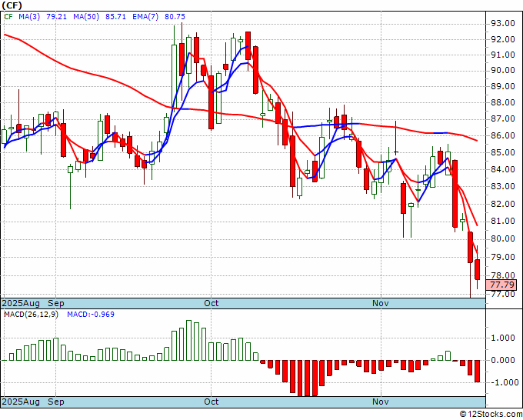Click 2025Aug on price chart date axis
Viewport: 523px width, 420px height.
click(x=21, y=303)
